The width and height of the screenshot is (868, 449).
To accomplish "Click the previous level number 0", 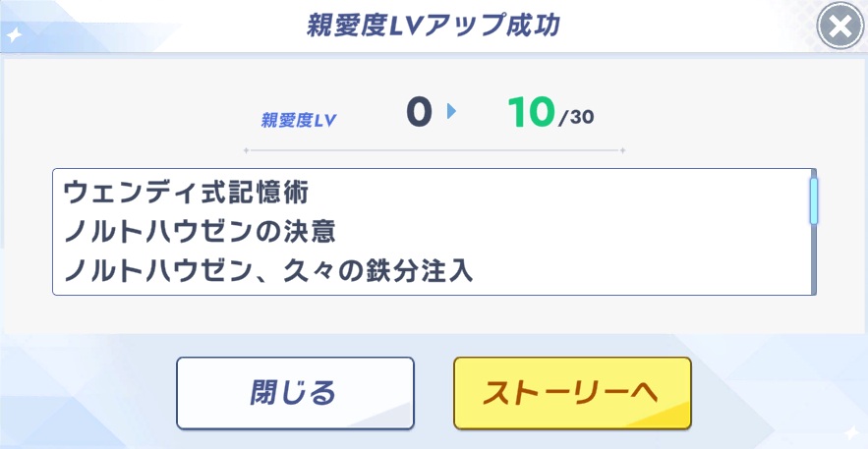I will (x=419, y=113).
